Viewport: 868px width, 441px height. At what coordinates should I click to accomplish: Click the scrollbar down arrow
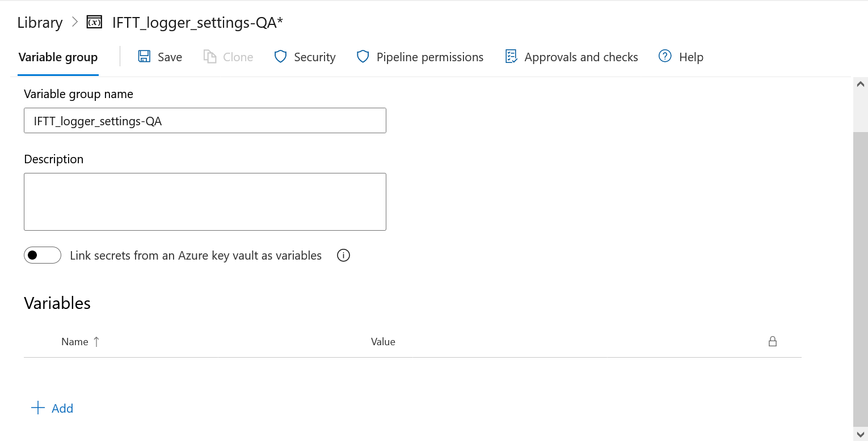(x=860, y=434)
